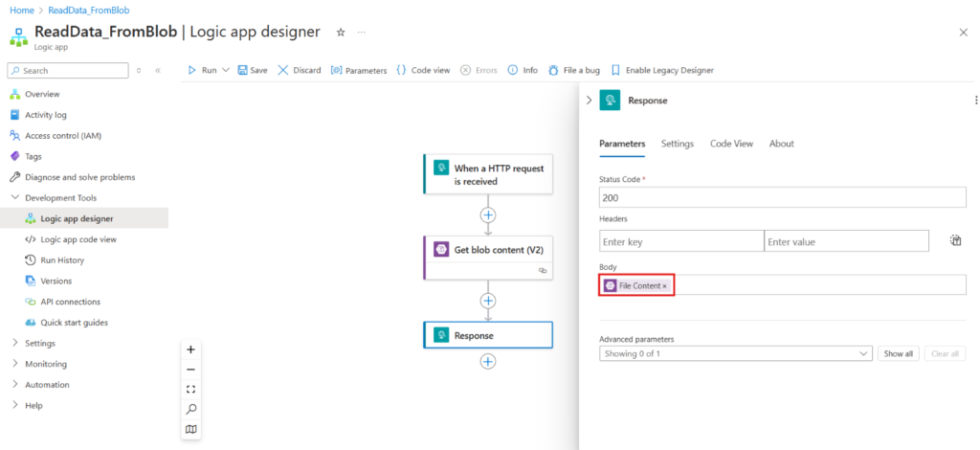Image resolution: width=980 pixels, height=450 pixels.
Task: Open Versions in sidebar
Action: coord(56,281)
